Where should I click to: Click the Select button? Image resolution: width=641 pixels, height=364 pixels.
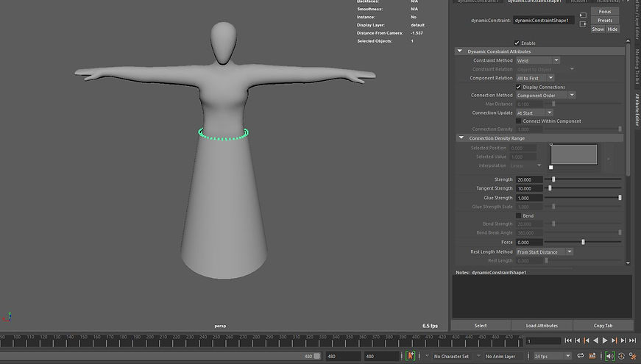481,326
